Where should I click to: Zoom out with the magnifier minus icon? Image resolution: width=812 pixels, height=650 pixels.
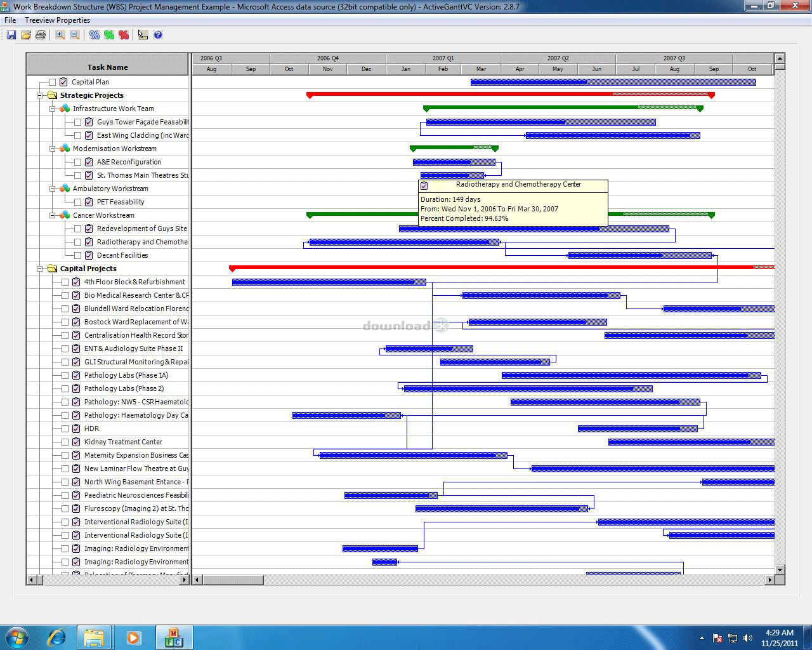(75, 35)
